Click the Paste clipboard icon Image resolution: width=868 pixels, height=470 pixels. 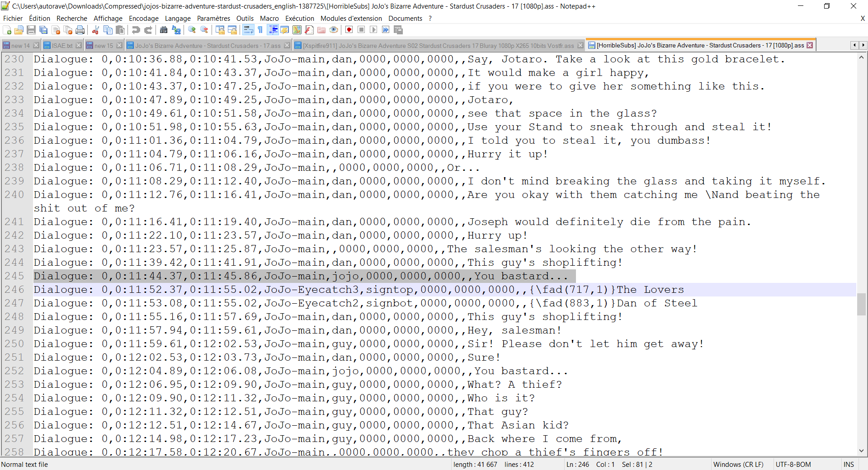tap(120, 30)
